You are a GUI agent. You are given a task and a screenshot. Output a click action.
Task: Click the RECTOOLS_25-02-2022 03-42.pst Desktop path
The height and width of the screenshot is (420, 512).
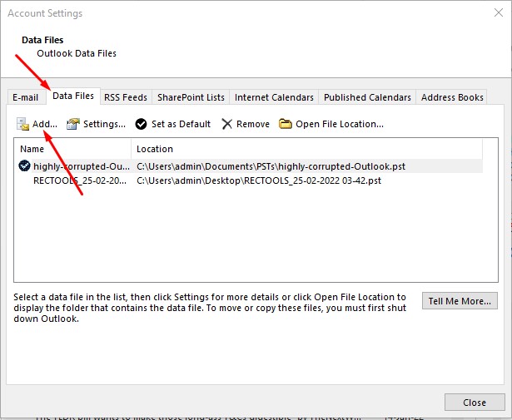259,180
